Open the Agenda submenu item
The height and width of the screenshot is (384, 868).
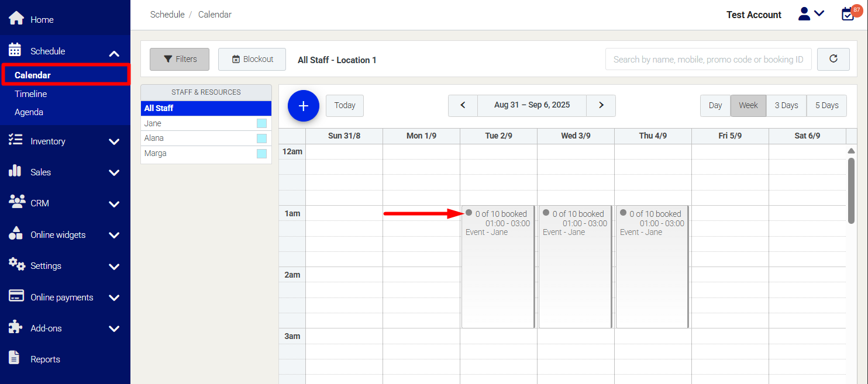coord(29,112)
